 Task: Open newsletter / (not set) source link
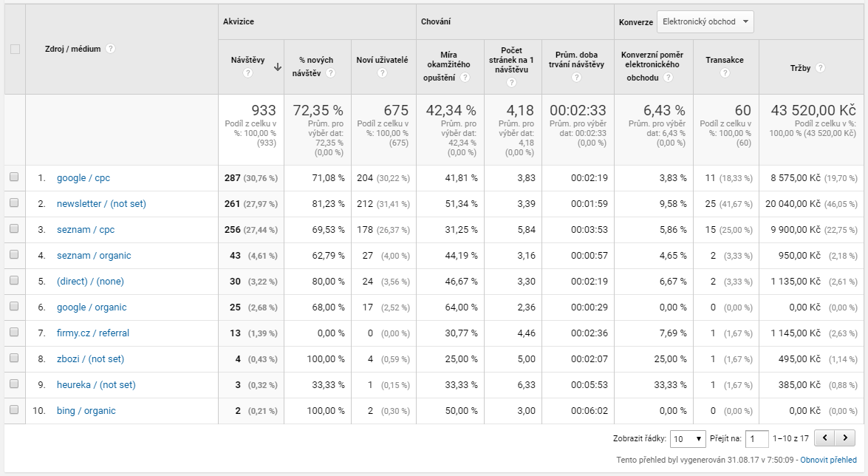101,204
